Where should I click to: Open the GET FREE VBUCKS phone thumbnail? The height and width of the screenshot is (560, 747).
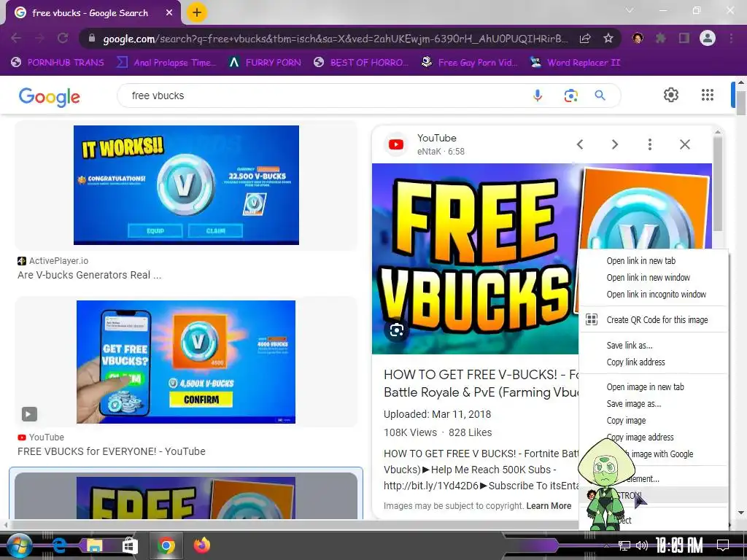(x=186, y=362)
